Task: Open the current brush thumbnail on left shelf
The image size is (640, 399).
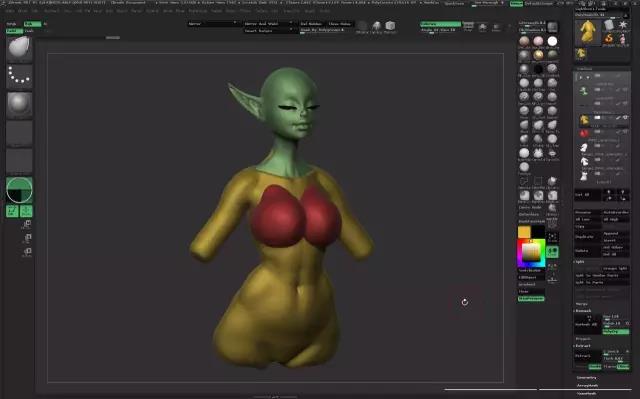Action: (19, 49)
